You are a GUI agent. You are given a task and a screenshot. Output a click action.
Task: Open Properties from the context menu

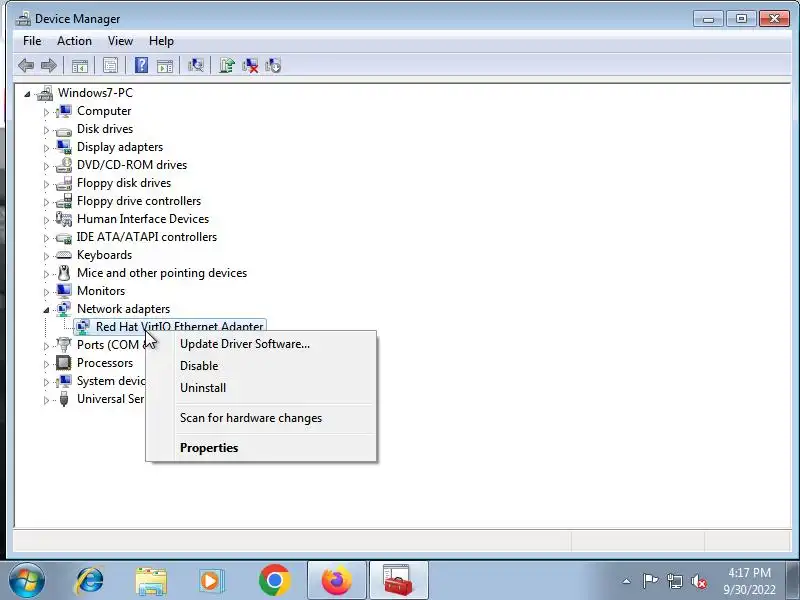point(261,447)
